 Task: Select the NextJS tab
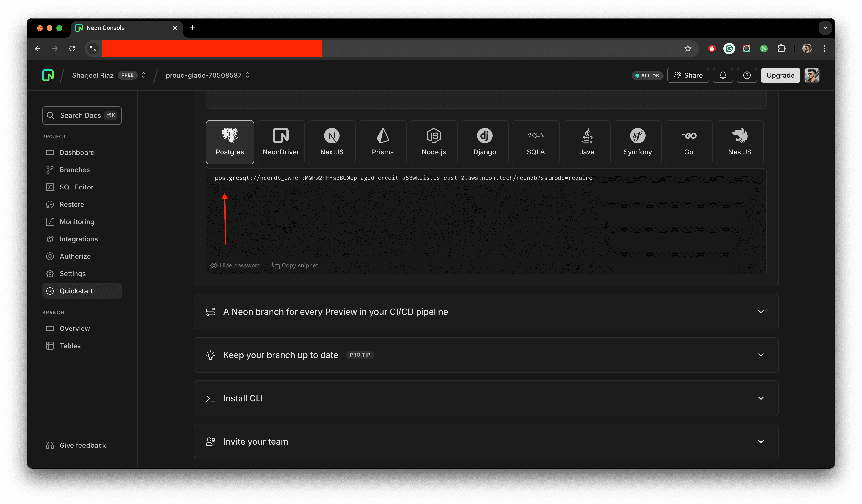point(331,142)
